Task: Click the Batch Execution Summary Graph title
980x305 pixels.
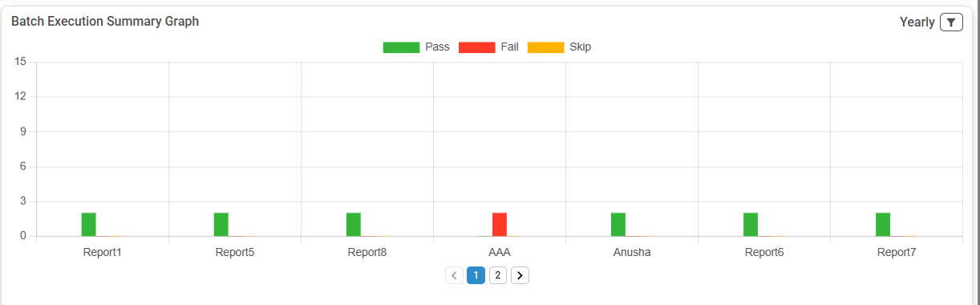Action: (105, 22)
